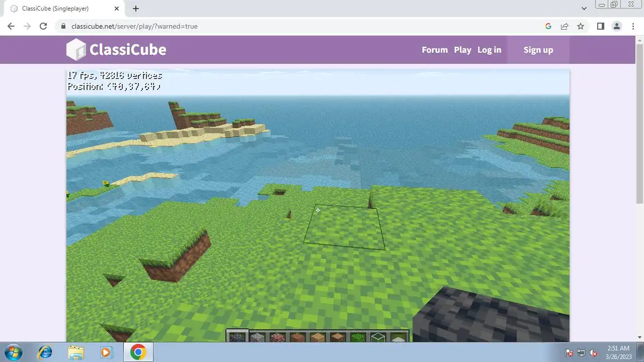View site information padlock
The image size is (644, 362).
63,26
